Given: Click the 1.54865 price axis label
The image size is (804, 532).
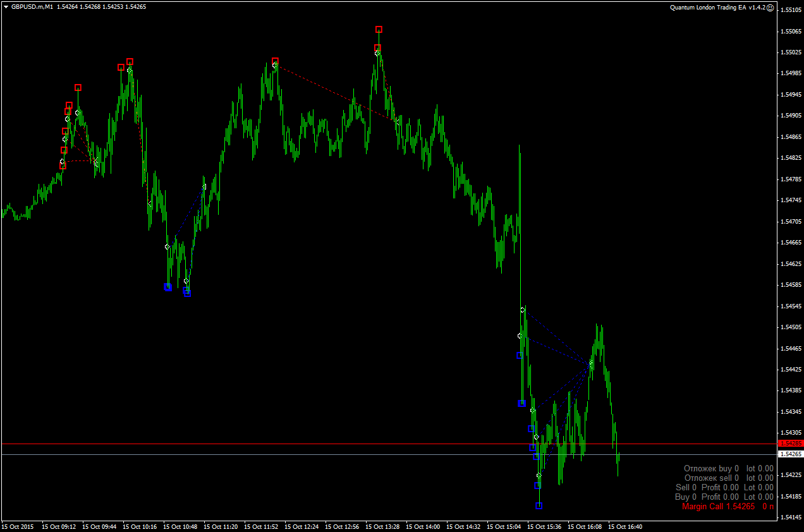Looking at the screenshot, I should point(792,137).
